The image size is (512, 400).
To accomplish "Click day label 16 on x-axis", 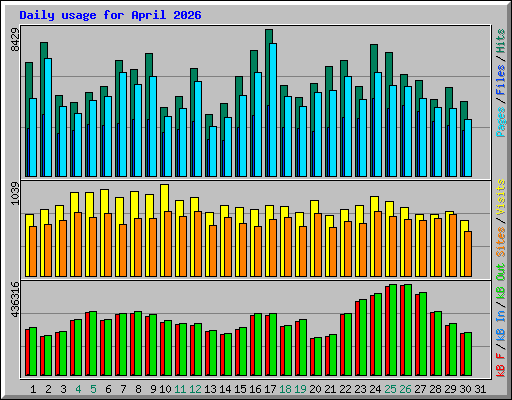I will coord(255,389).
